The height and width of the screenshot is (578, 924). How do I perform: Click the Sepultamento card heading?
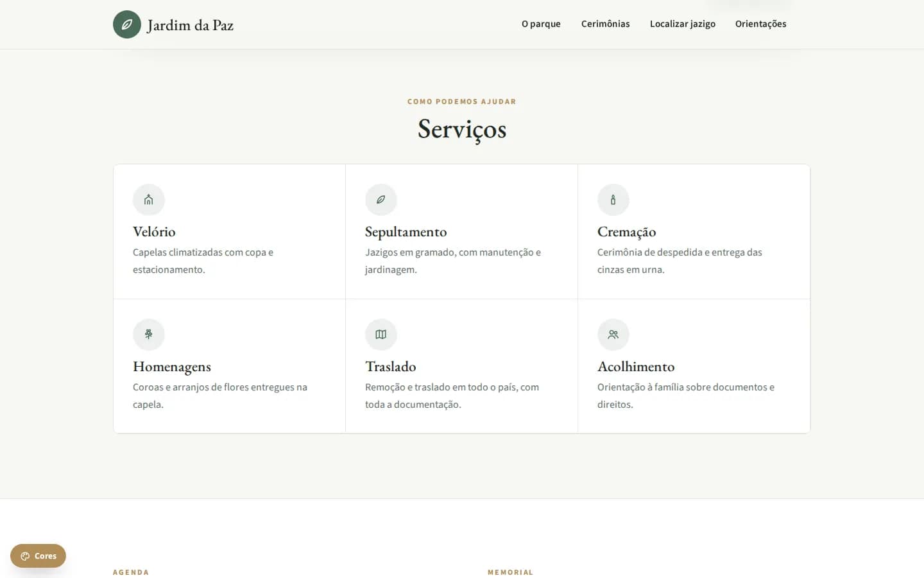406,232
